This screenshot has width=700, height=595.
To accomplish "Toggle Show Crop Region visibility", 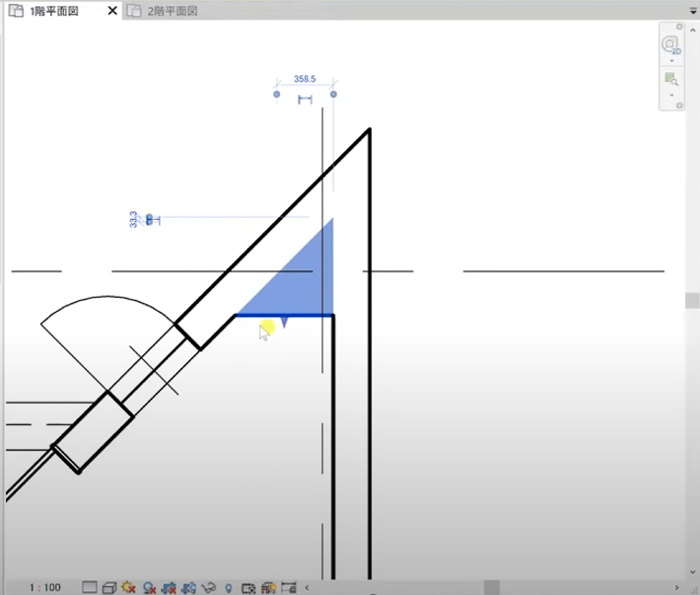I will pos(188,587).
